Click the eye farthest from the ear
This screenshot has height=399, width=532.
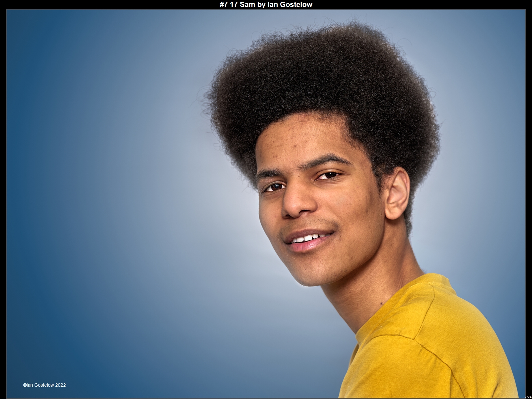point(274,187)
